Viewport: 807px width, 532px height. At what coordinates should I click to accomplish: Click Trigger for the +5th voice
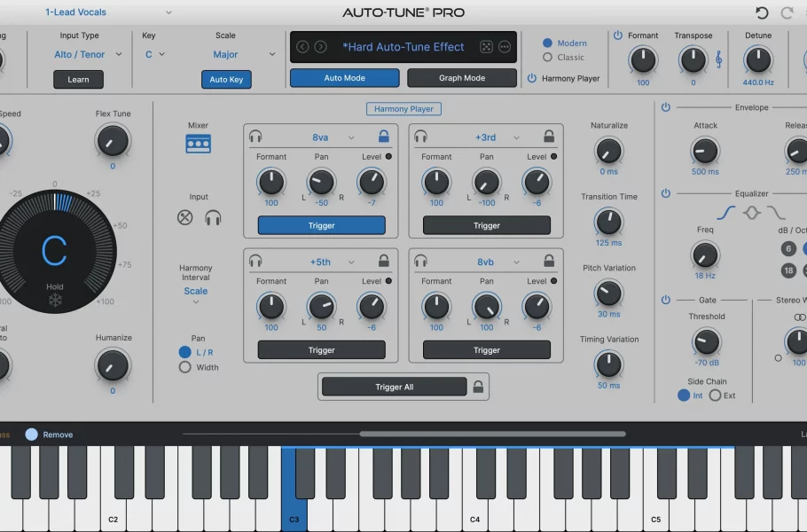[321, 350]
